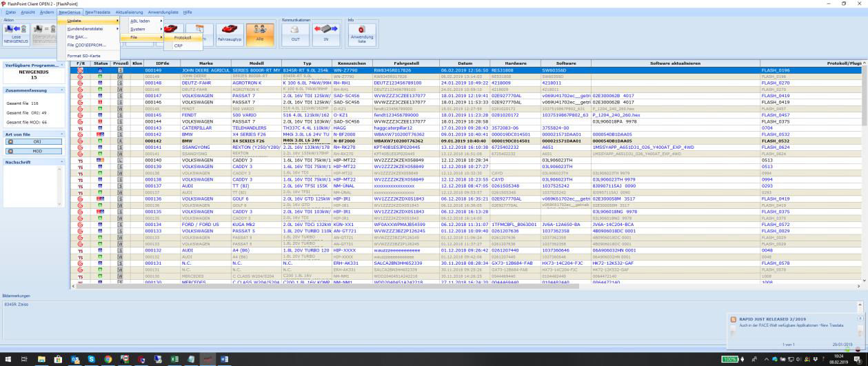The width and height of the screenshot is (868, 366).
Task: Open Google Chrome from the taskbar
Action: (108, 359)
